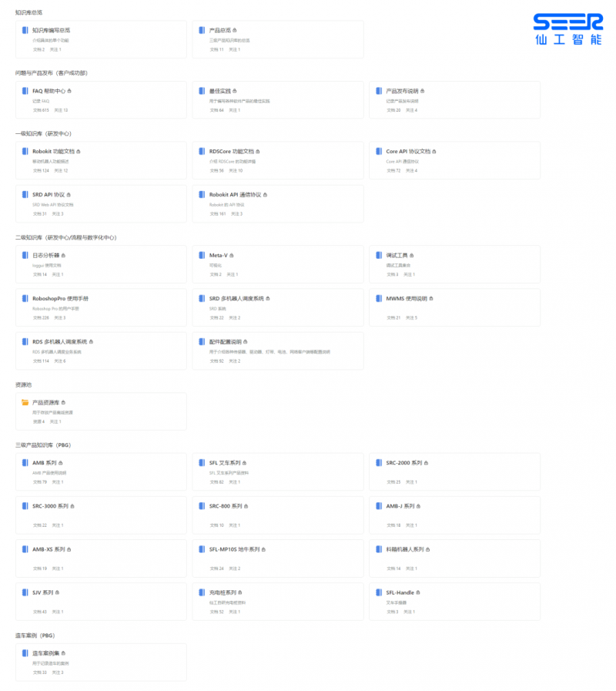Click the SEER 仙工智能 logo

pos(568,29)
